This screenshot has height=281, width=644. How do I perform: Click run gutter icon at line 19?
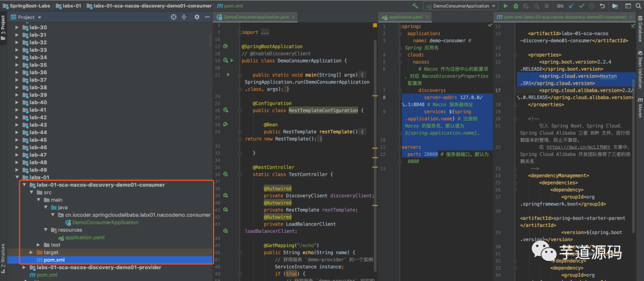[x=231, y=60]
